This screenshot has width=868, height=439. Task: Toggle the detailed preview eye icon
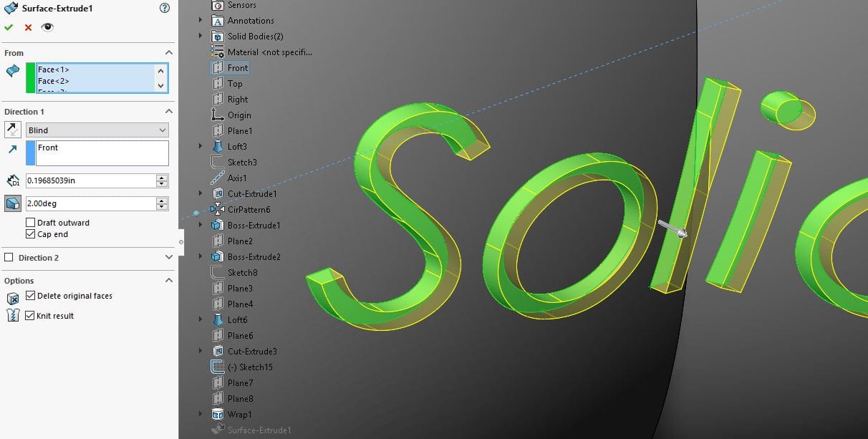pyautogui.click(x=47, y=27)
